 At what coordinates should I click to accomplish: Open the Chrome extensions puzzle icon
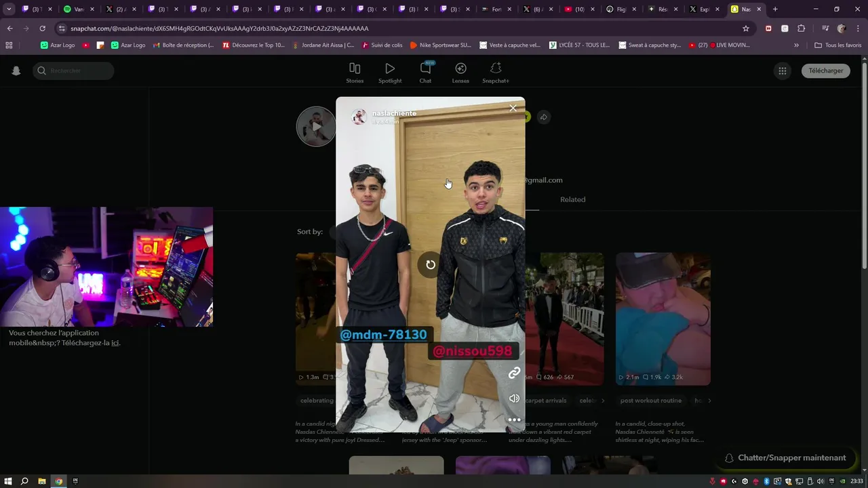point(802,28)
